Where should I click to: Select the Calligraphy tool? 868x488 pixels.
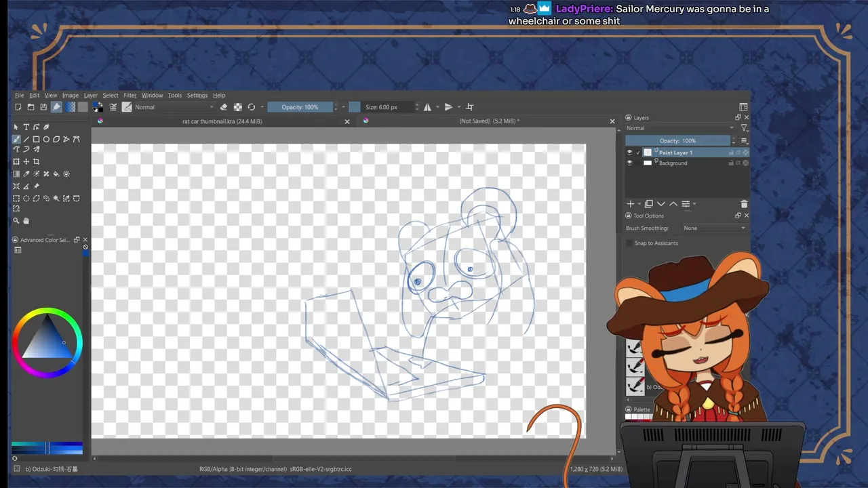coord(46,127)
